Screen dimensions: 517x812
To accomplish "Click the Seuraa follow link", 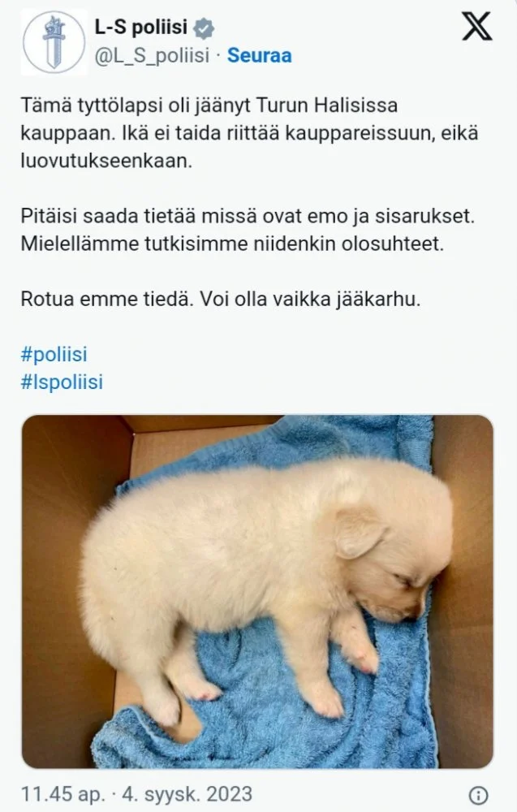I will click(x=259, y=55).
